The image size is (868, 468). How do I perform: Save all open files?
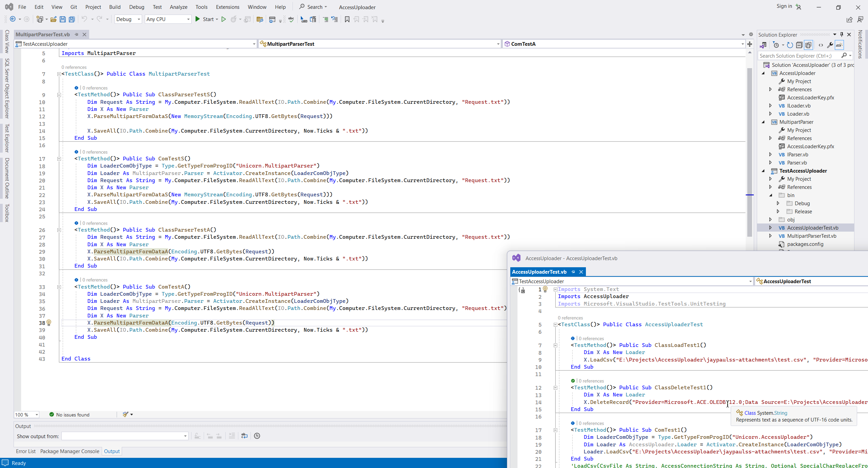point(72,19)
